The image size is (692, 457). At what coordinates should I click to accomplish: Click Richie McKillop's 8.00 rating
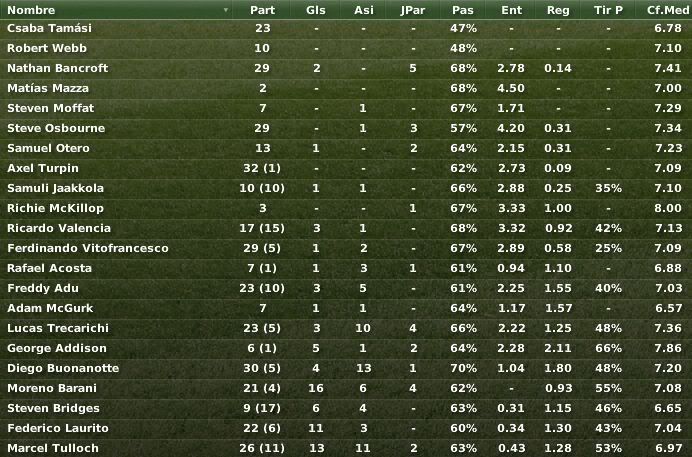click(x=668, y=208)
